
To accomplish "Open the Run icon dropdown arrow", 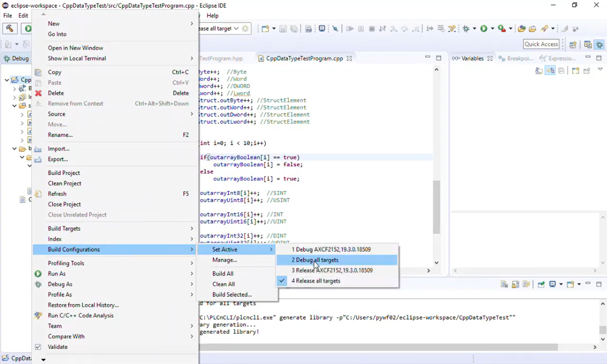I will (492, 29).
